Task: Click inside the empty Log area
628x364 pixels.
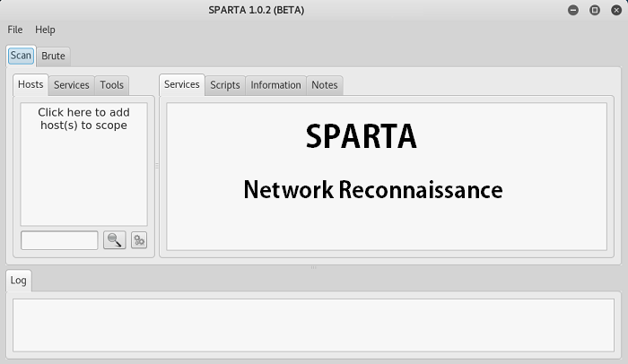Action: [x=313, y=325]
